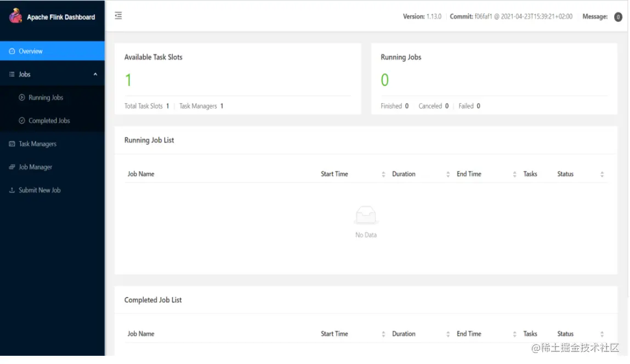Open Submit New Job page

pyautogui.click(x=39, y=190)
